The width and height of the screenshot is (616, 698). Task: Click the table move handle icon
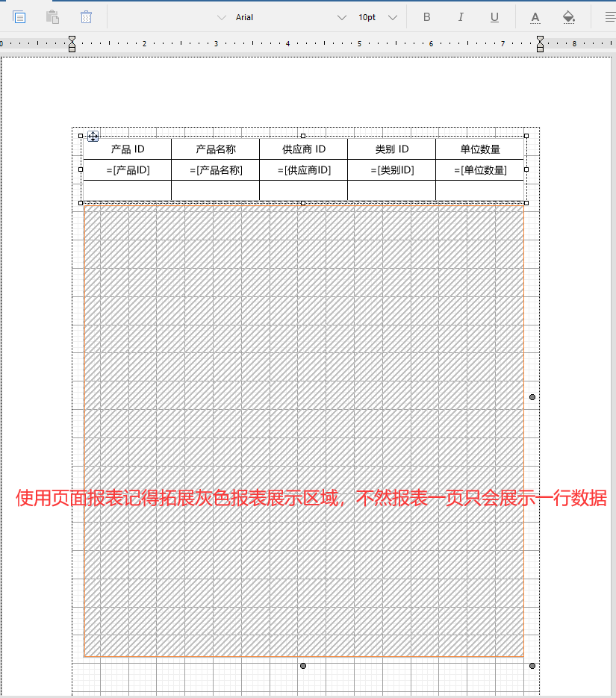pyautogui.click(x=93, y=136)
